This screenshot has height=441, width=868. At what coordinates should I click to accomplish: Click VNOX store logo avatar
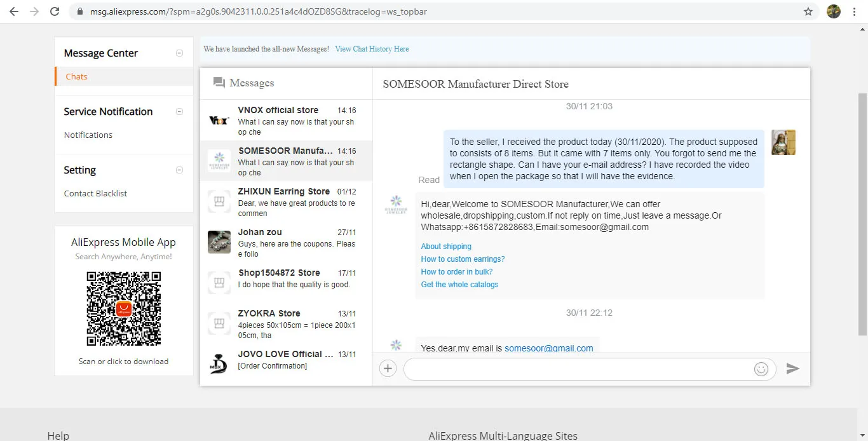click(219, 121)
